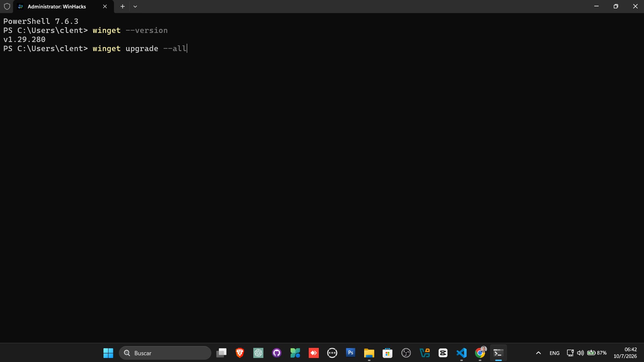
Task: Launch Photoshop from the taskbar
Action: click(x=351, y=353)
